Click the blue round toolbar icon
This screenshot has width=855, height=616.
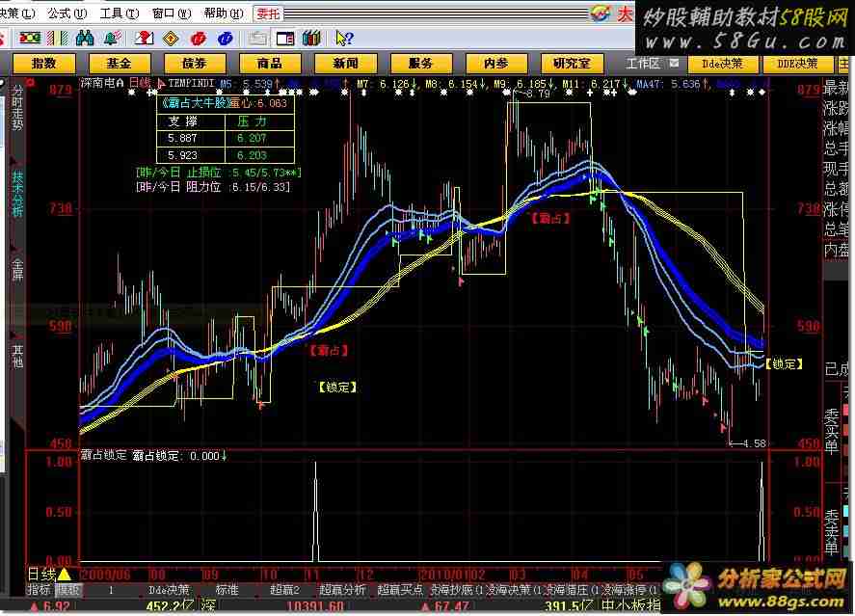(x=226, y=38)
